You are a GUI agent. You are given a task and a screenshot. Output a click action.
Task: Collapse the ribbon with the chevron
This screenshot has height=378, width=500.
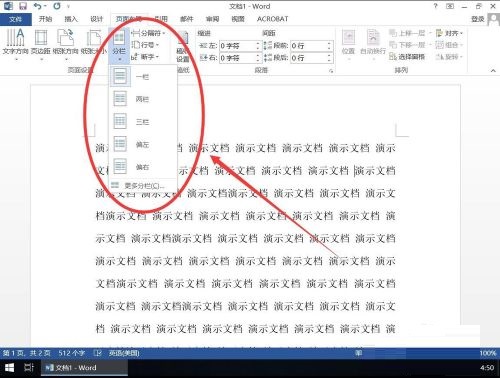493,71
